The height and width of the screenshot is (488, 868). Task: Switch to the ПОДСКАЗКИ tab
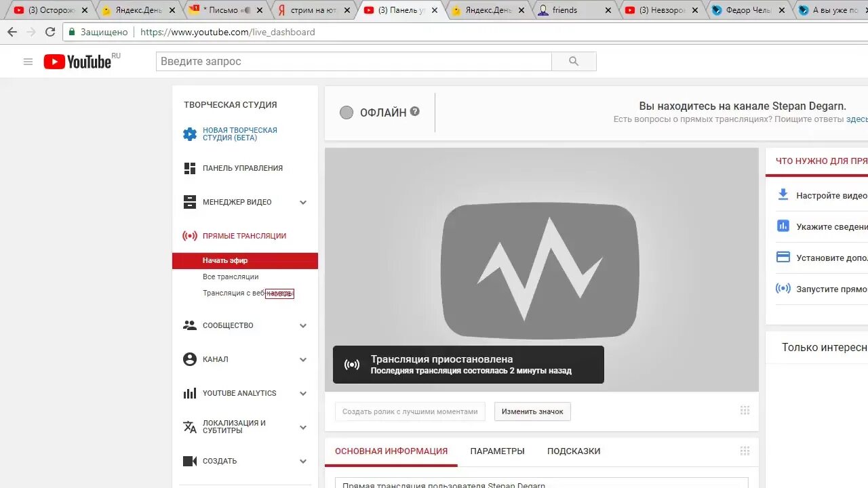tap(574, 451)
